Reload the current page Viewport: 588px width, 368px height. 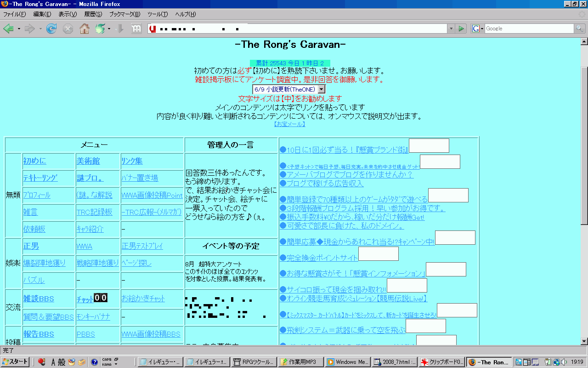tap(51, 29)
